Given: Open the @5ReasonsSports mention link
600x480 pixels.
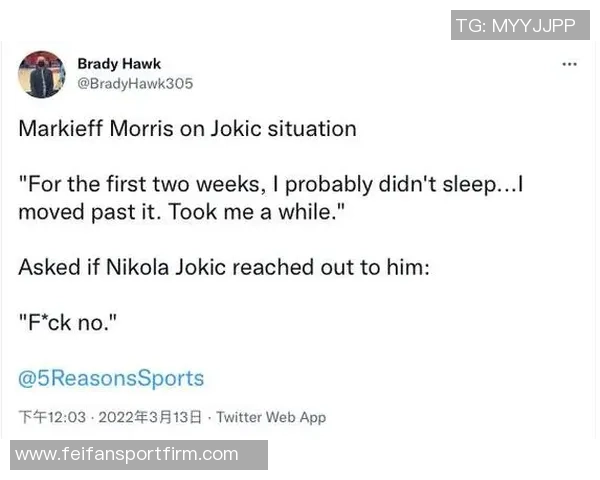Looking at the screenshot, I should pyautogui.click(x=111, y=378).
